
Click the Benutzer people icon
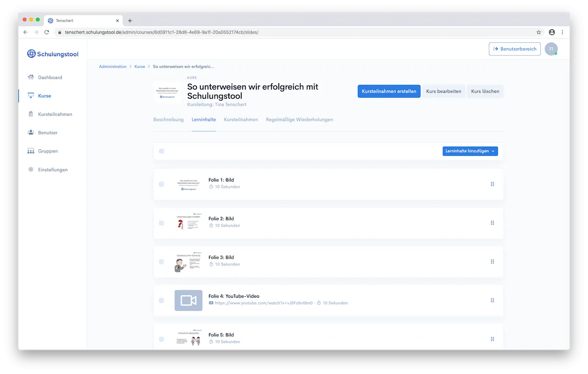(31, 132)
